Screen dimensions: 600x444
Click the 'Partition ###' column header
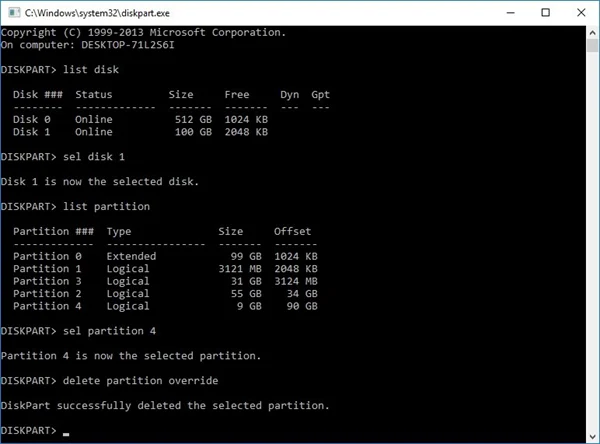(x=53, y=231)
